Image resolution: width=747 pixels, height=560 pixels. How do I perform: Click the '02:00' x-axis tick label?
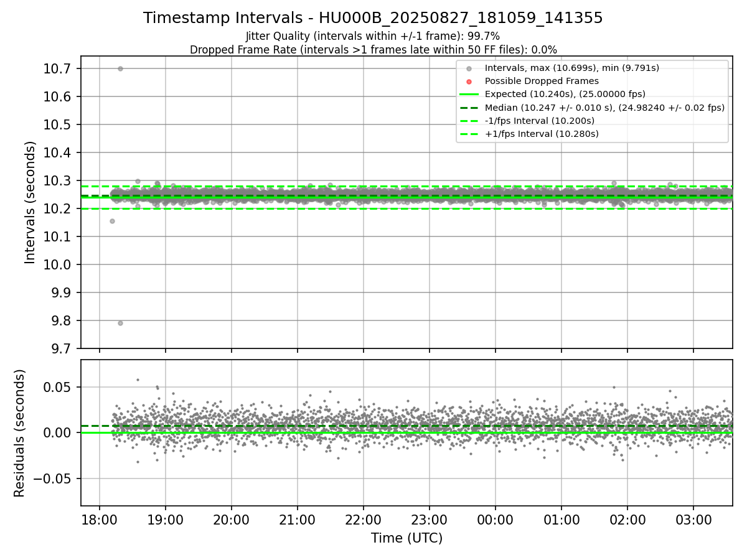pos(627,520)
